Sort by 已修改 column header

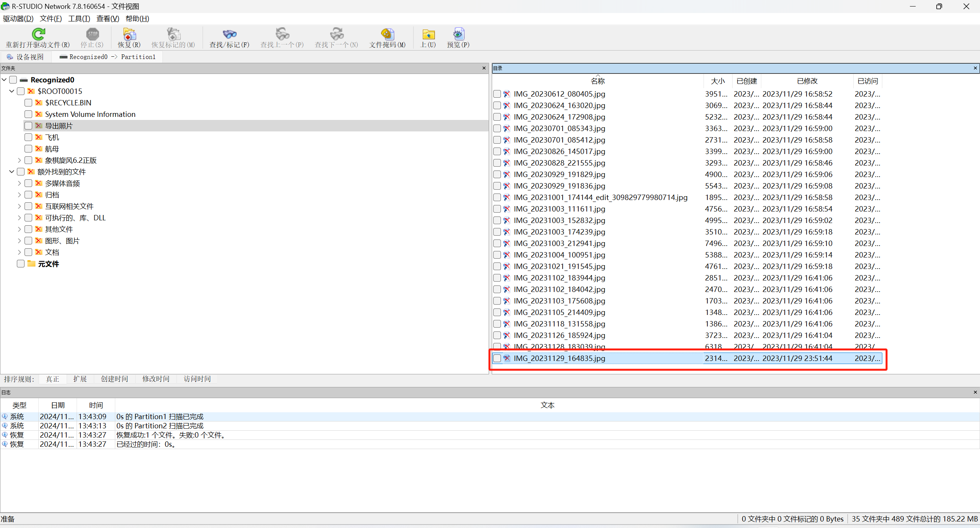(x=807, y=81)
